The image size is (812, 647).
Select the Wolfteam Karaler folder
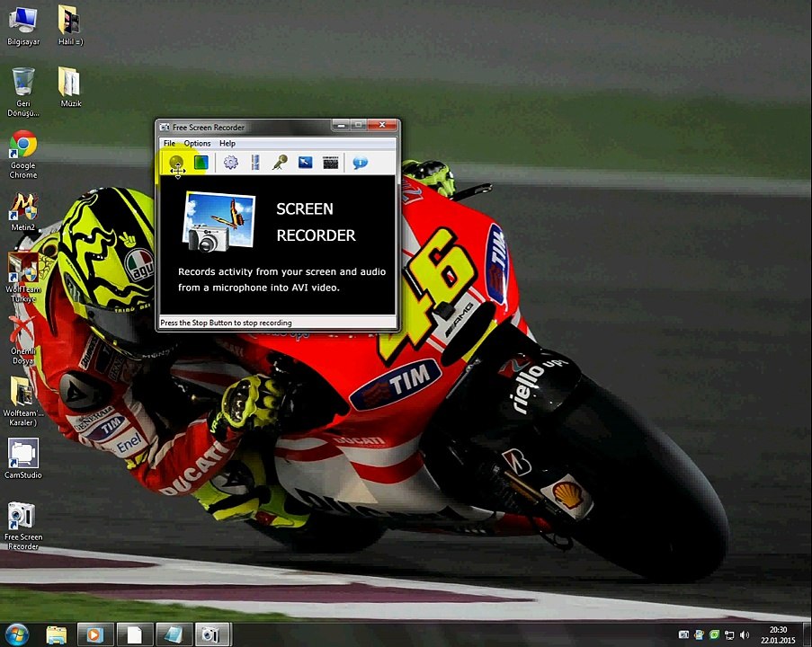(x=23, y=401)
